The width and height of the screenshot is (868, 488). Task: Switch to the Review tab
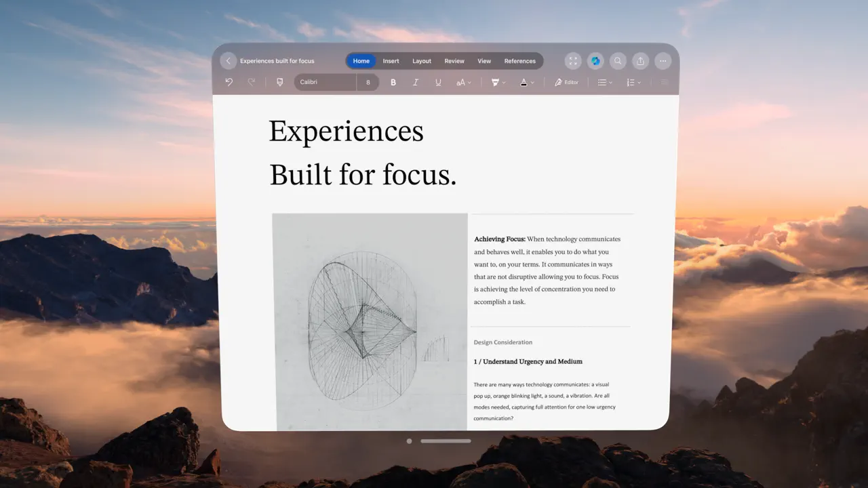(x=454, y=61)
